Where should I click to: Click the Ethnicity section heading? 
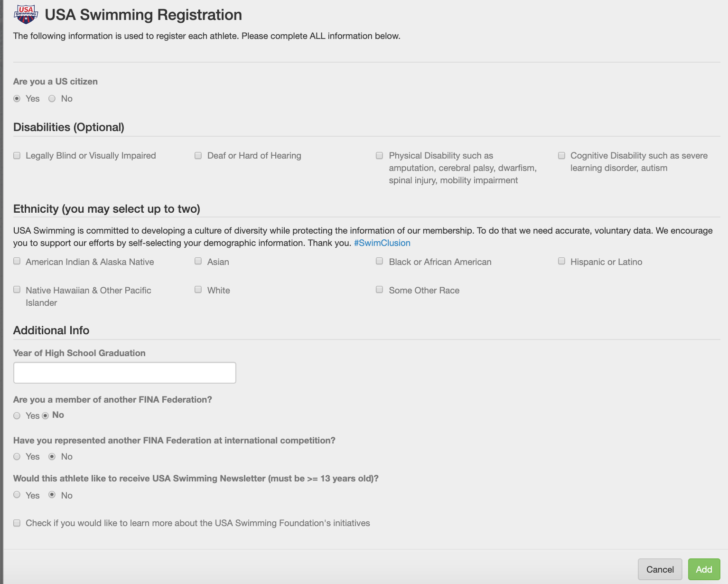107,209
